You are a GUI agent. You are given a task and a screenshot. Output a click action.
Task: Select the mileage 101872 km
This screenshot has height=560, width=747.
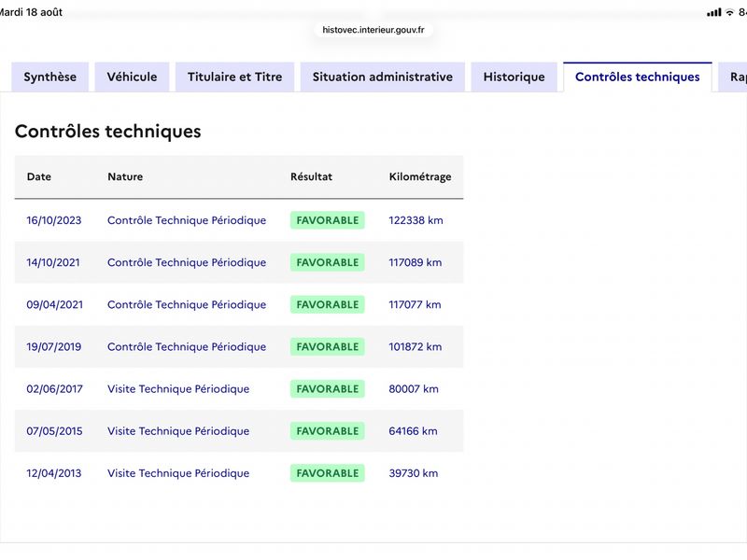tap(416, 346)
